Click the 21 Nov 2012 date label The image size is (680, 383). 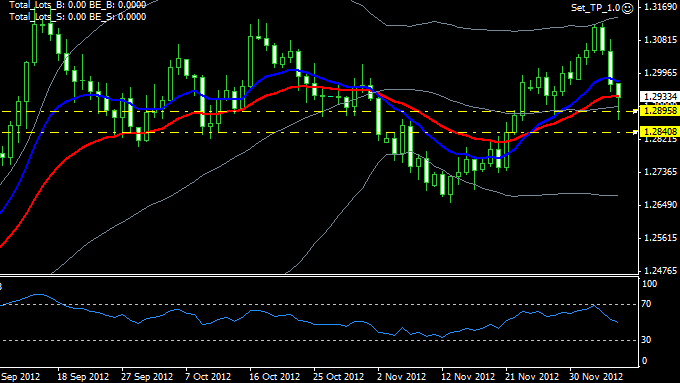click(x=532, y=376)
